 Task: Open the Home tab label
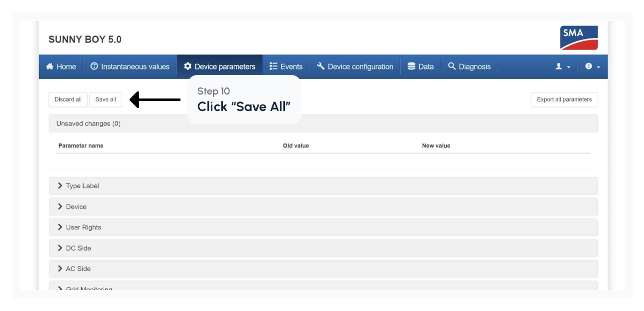click(x=66, y=66)
